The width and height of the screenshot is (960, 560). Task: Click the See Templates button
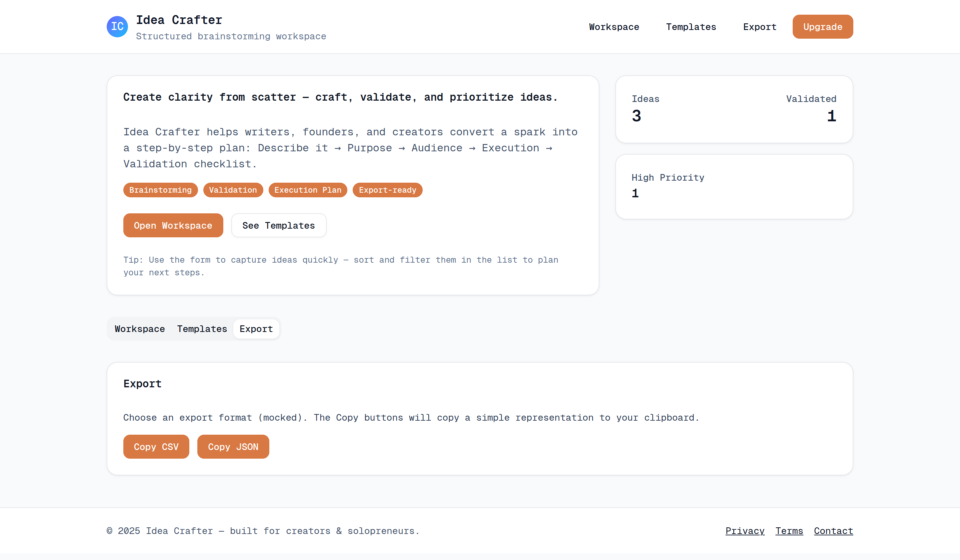(x=278, y=226)
